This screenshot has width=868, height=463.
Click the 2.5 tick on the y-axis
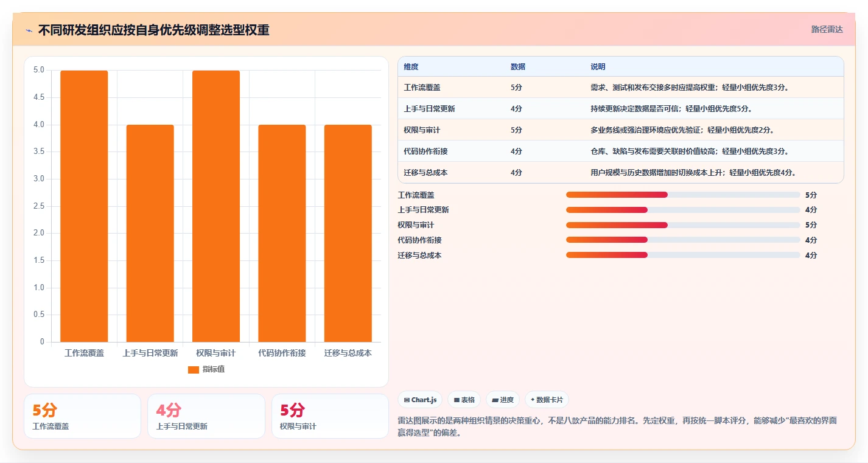tap(38, 206)
